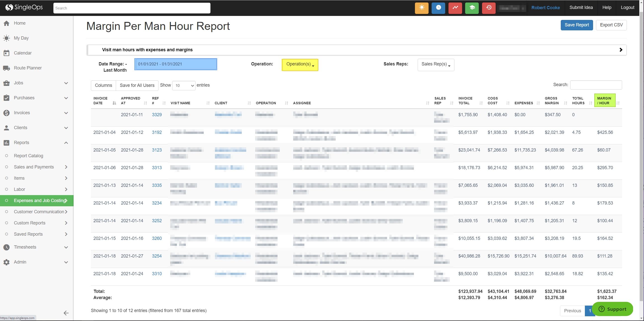The image size is (644, 321).
Task: Open Report Catalog in sidebar
Action: [29, 156]
